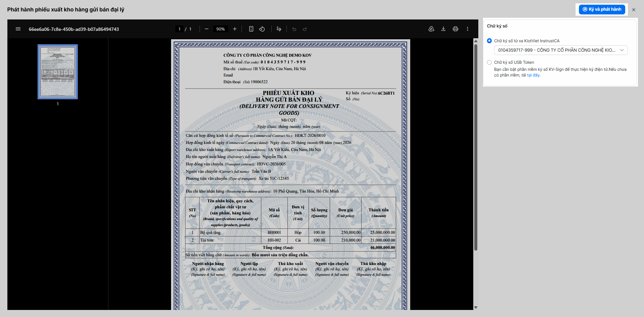Click total amount 46,000,000.00
The image size is (644, 317).
point(383,248)
